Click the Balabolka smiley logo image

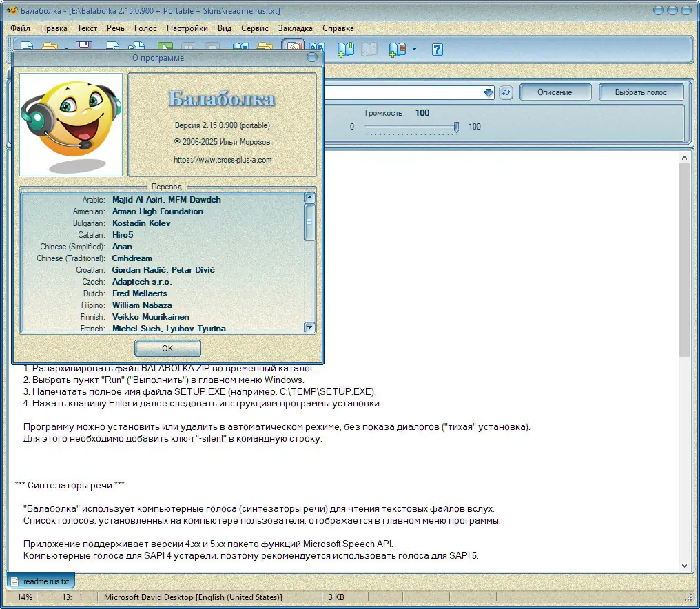coord(71,125)
